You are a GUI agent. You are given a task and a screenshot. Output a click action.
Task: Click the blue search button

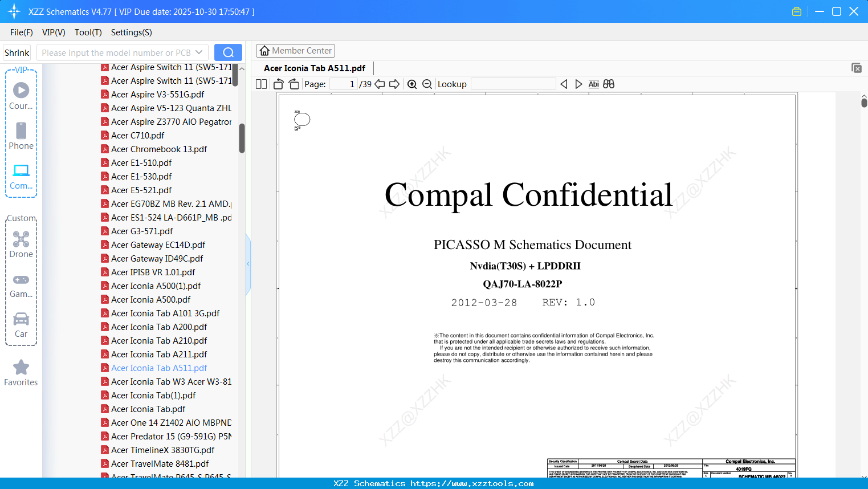pos(228,52)
